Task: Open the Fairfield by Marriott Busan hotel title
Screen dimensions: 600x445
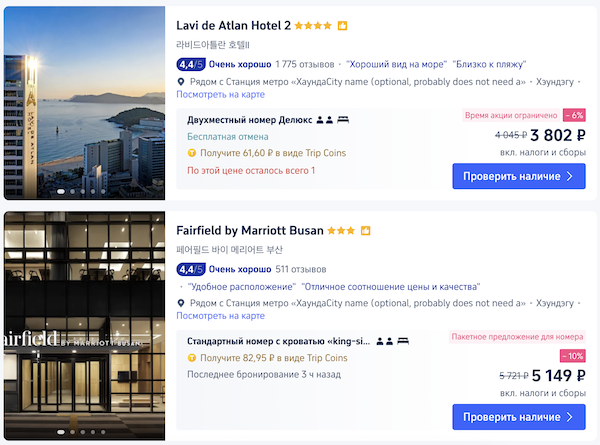Action: tap(250, 230)
